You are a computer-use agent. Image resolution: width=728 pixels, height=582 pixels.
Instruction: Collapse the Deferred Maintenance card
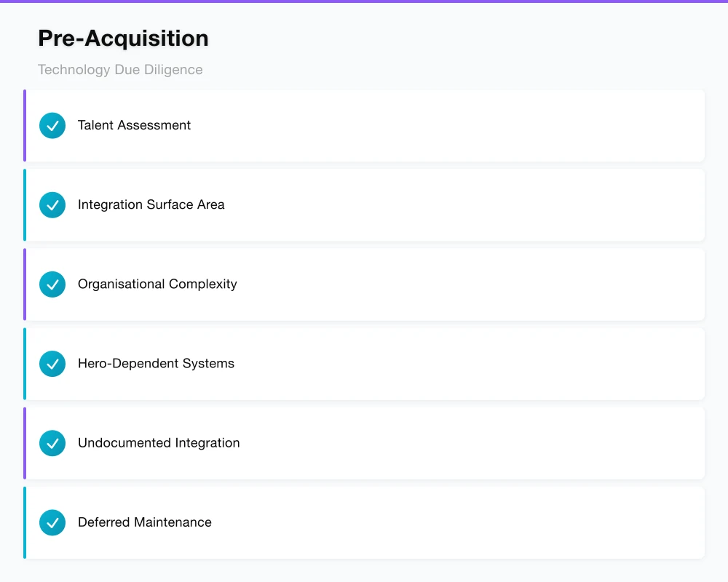(364, 522)
